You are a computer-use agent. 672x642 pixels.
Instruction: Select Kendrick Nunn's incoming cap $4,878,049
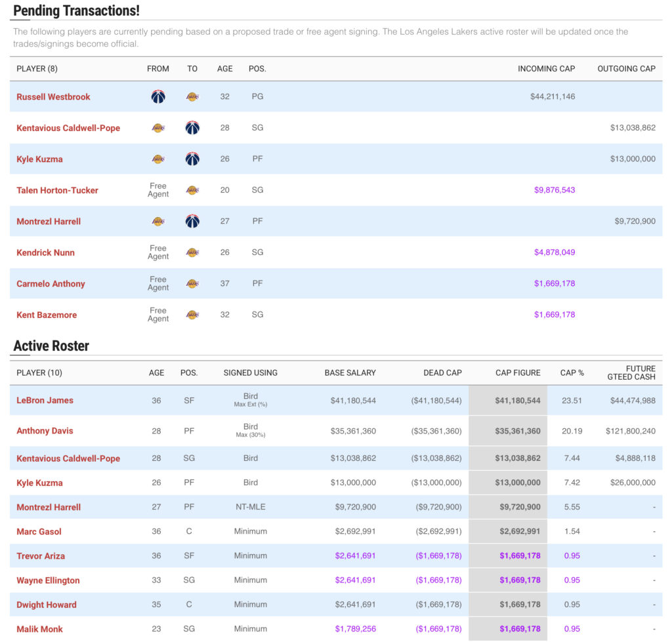pos(554,252)
